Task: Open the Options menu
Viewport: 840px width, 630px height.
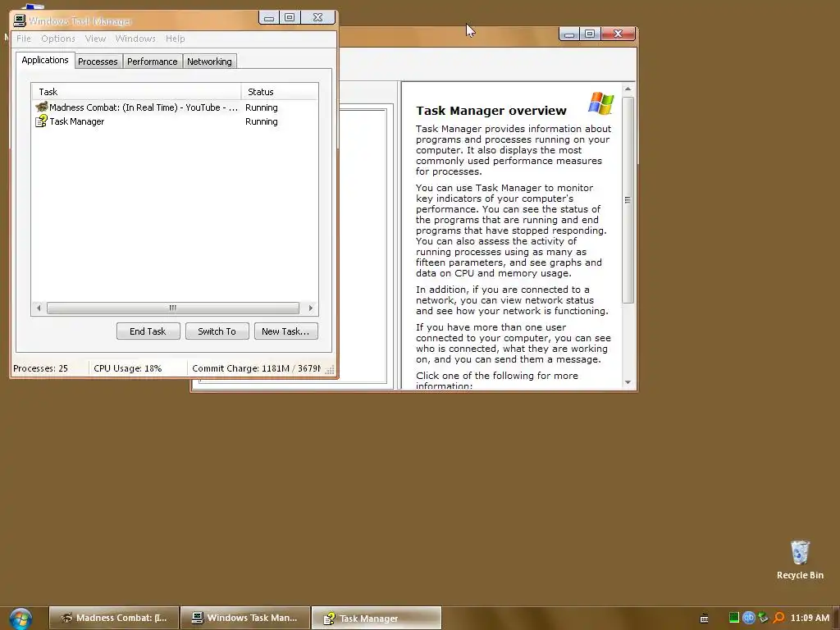Action: point(58,39)
